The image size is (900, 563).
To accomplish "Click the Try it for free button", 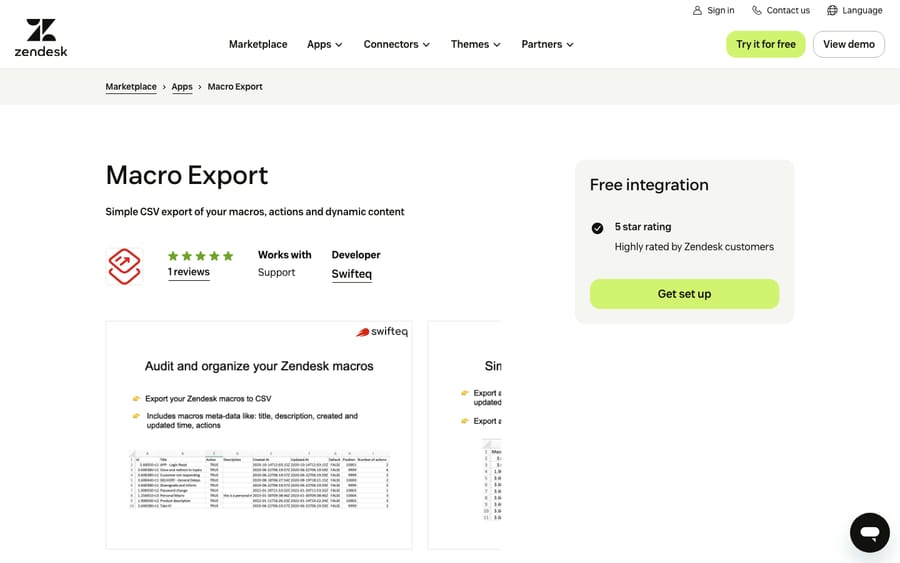I will pos(766,44).
